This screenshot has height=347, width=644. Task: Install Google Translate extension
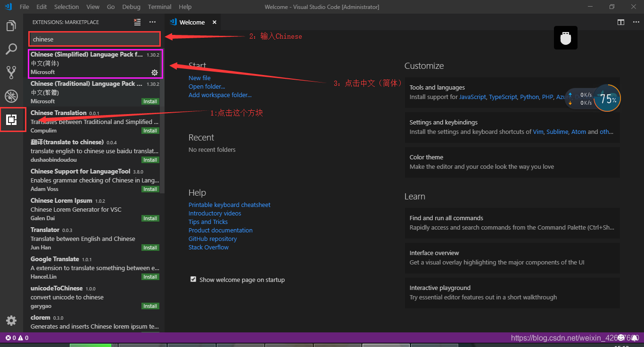(x=150, y=277)
